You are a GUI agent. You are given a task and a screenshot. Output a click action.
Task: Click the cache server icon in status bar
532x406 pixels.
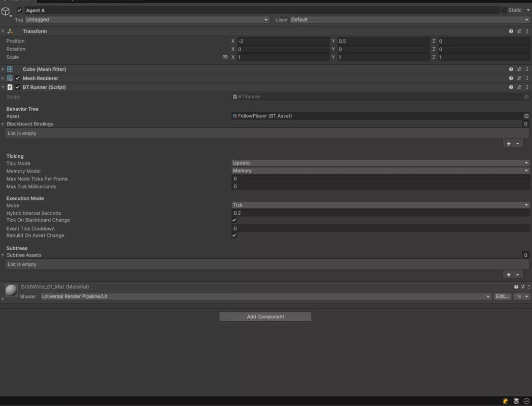tap(516, 401)
